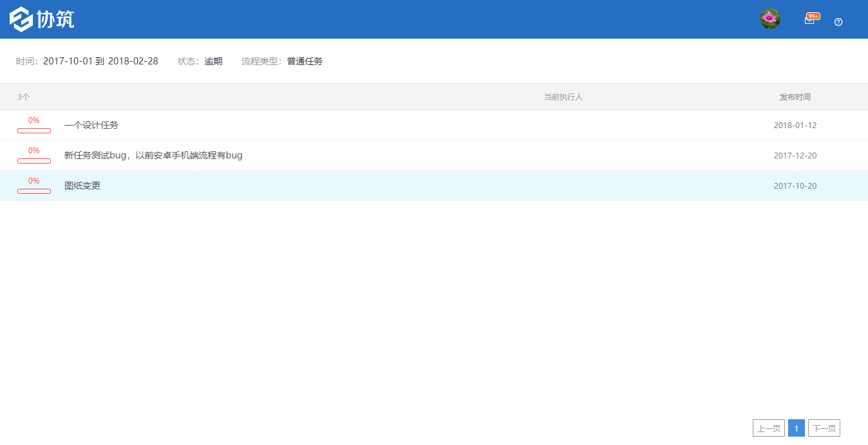Image resolution: width=868 pixels, height=445 pixels.
Task: Go to previous page 上一页
Action: 768,428
